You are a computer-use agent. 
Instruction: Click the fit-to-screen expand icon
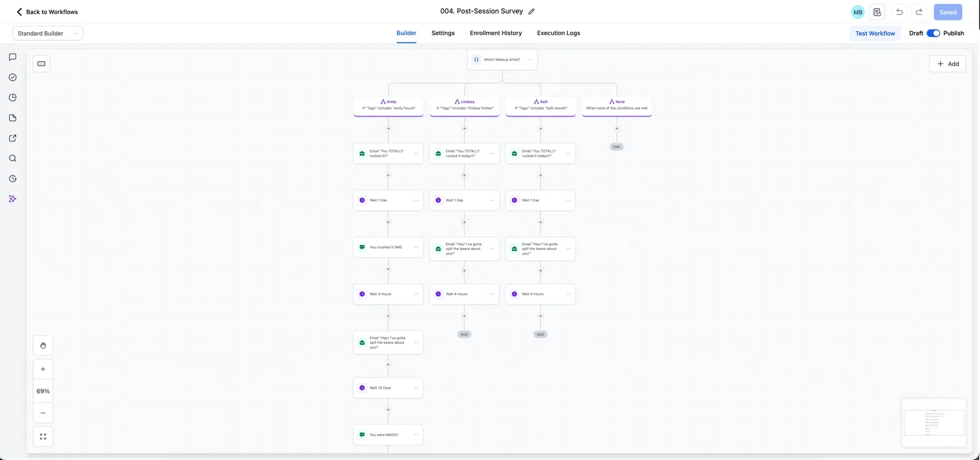(x=43, y=436)
